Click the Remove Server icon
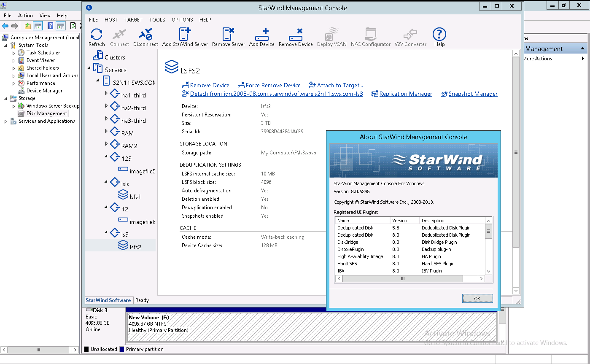 pyautogui.click(x=229, y=35)
